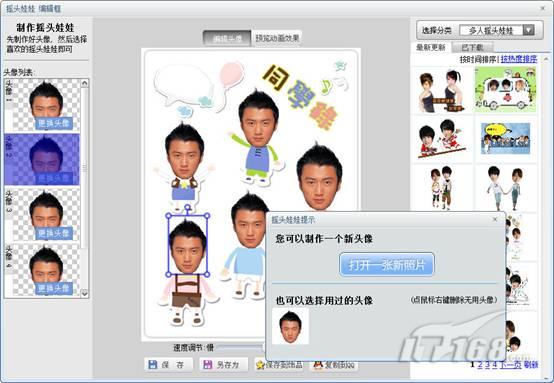Click top-left resize handle of selected head
The width and height of the screenshot is (554, 383).
pyautogui.click(x=169, y=216)
